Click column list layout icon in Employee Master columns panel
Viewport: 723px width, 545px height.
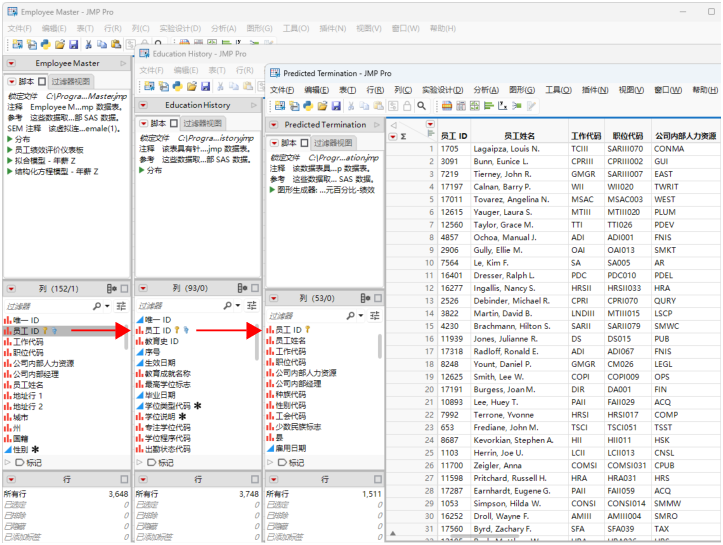(112, 289)
